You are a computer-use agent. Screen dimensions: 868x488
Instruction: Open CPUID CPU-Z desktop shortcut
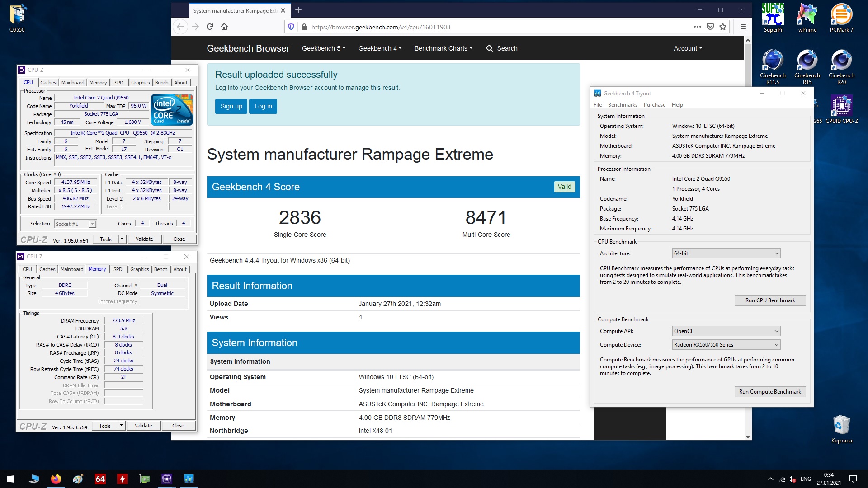pyautogui.click(x=841, y=109)
